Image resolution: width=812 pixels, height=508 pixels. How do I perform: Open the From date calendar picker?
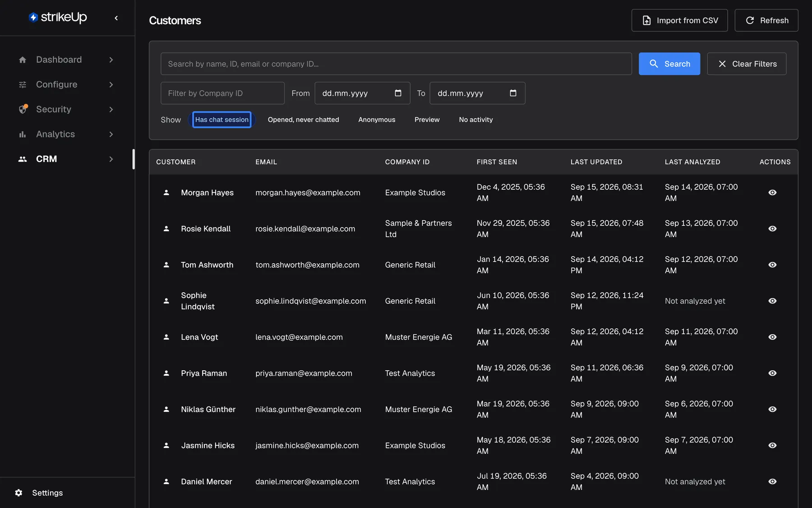pyautogui.click(x=398, y=93)
